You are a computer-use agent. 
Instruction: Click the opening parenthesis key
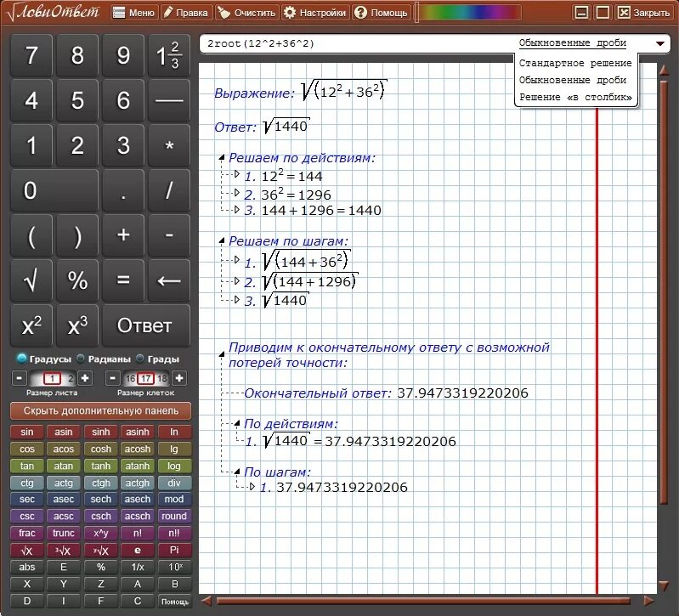[x=31, y=235]
